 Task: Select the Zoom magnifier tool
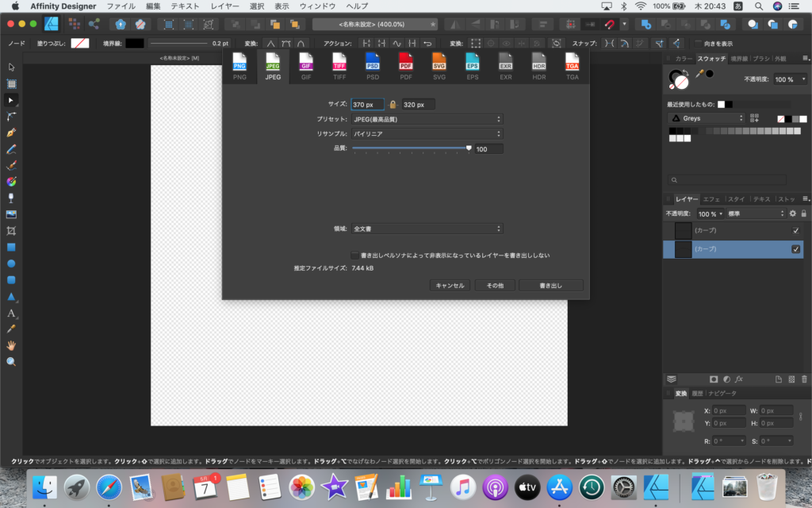(x=11, y=362)
